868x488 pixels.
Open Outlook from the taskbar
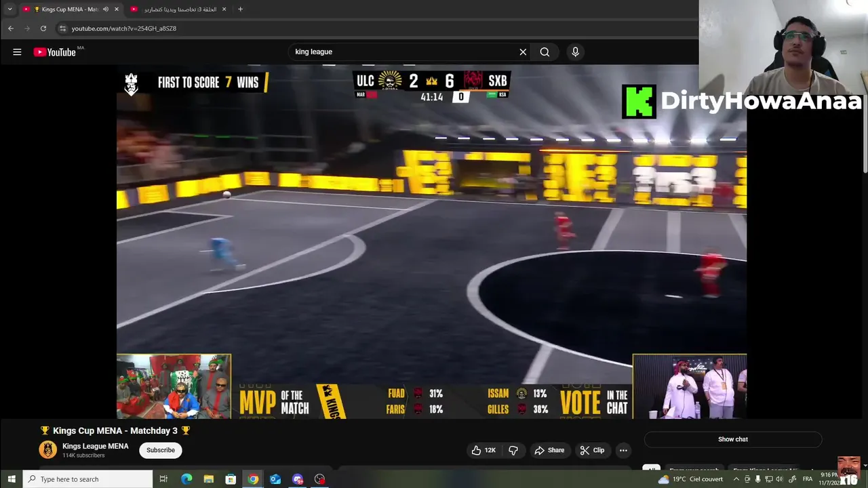pyautogui.click(x=275, y=479)
